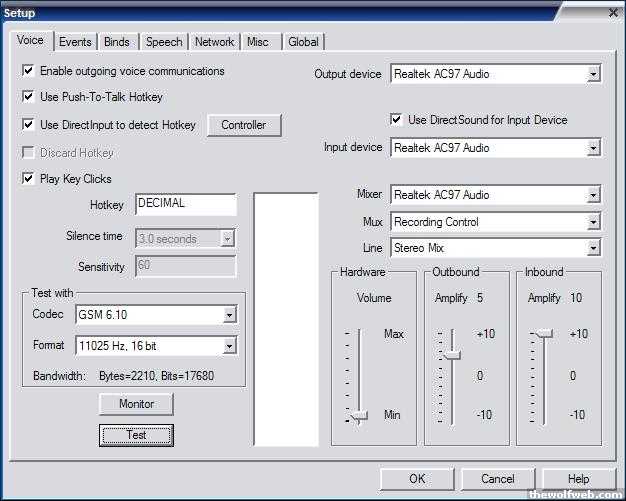
Task: Toggle Play Key Clicks option
Action: 28,179
